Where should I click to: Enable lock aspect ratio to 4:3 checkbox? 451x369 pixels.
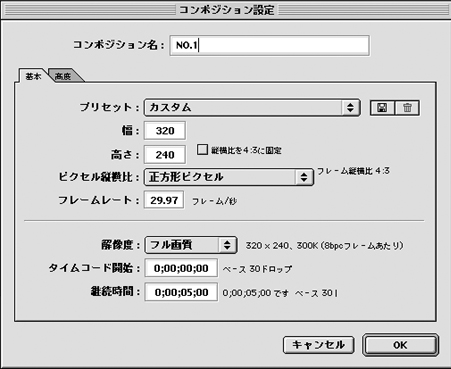pyautogui.click(x=202, y=149)
